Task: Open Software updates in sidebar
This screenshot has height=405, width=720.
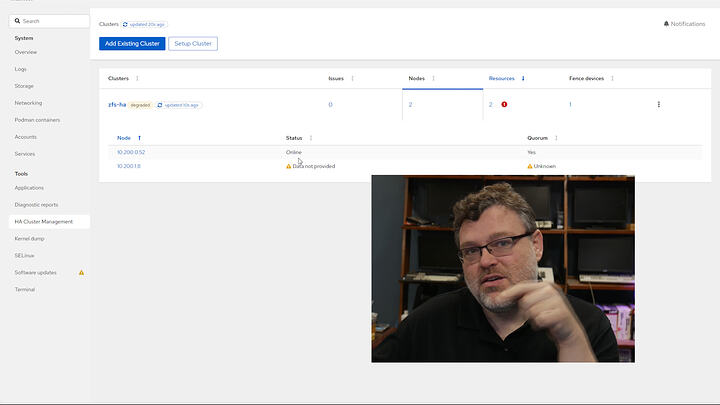Action: coord(35,273)
